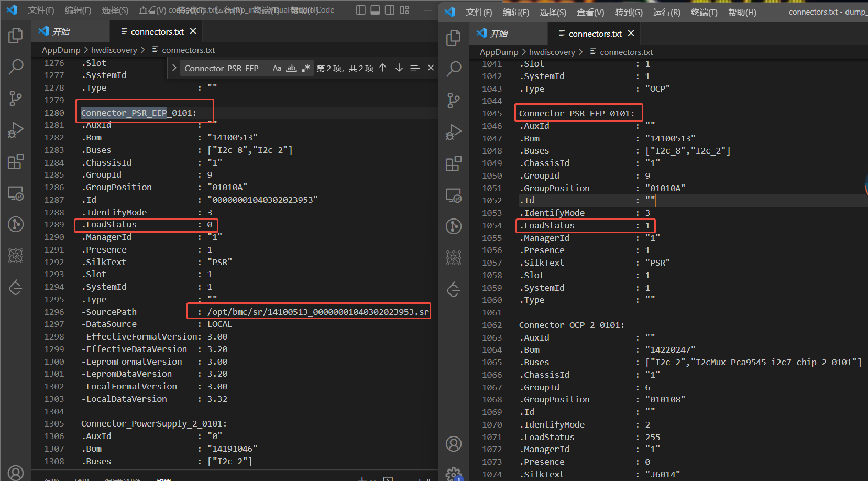
Task: Go to previous match in find widget
Action: coord(383,68)
